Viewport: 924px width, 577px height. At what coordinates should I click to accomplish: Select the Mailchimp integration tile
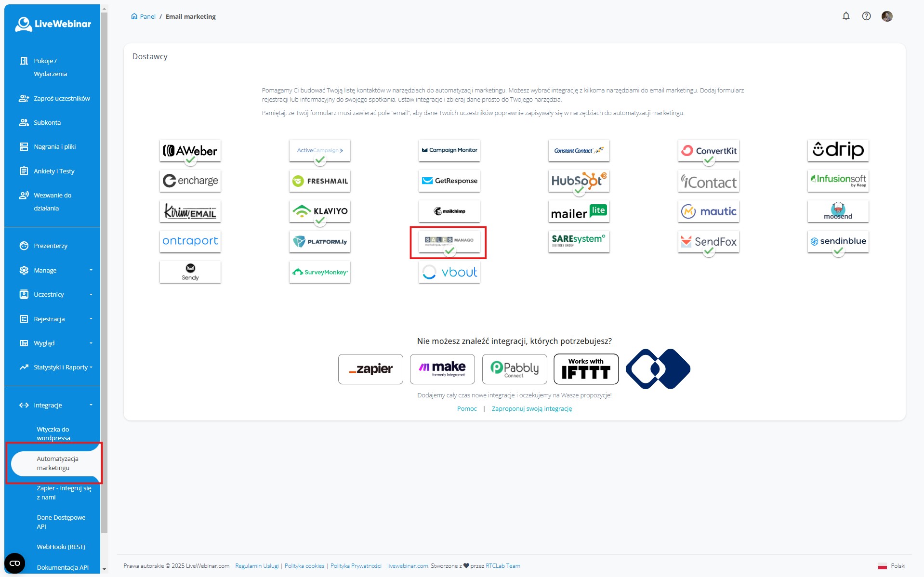(449, 211)
